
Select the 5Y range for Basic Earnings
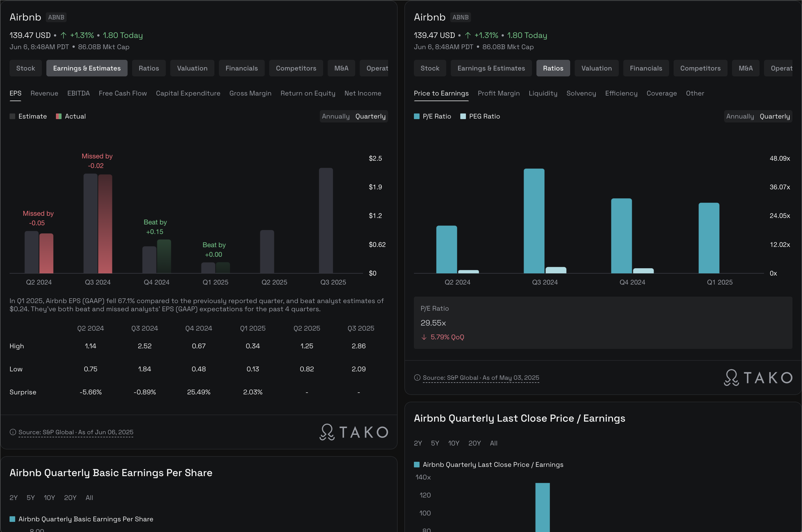[x=31, y=498]
